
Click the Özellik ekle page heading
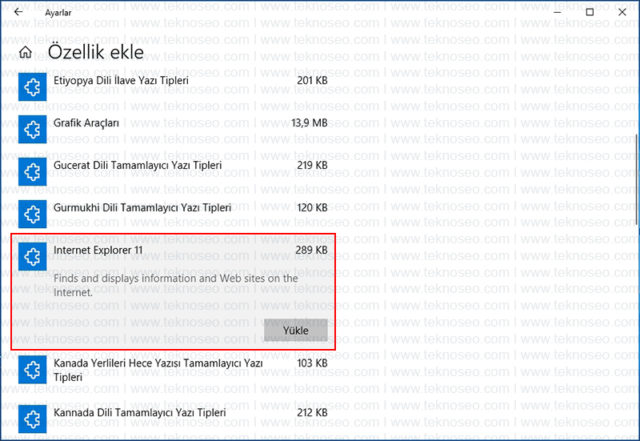(x=96, y=52)
